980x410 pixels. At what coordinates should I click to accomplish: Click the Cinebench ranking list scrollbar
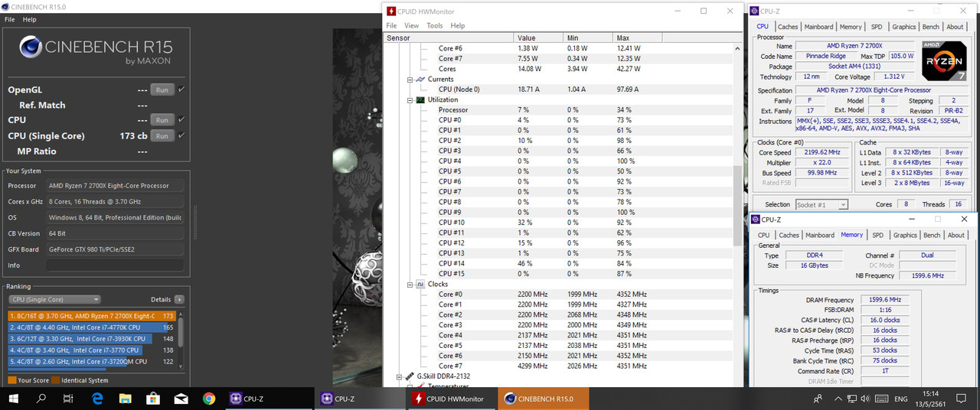pyautogui.click(x=181, y=340)
